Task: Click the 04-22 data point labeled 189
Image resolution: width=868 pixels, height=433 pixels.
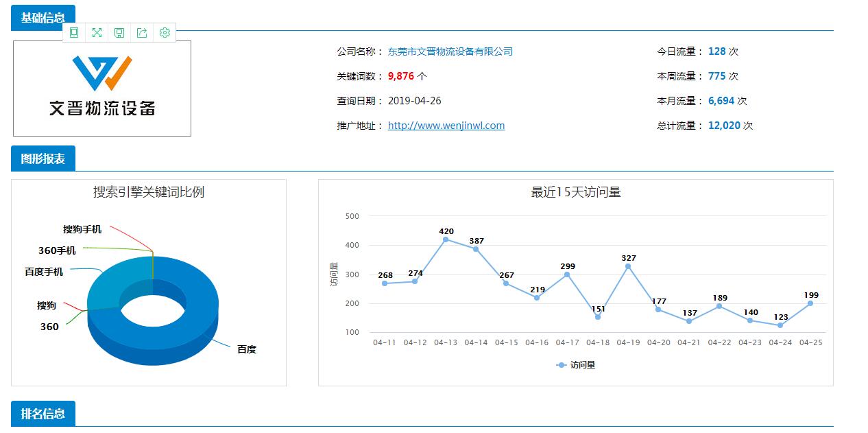Action: [x=719, y=306]
